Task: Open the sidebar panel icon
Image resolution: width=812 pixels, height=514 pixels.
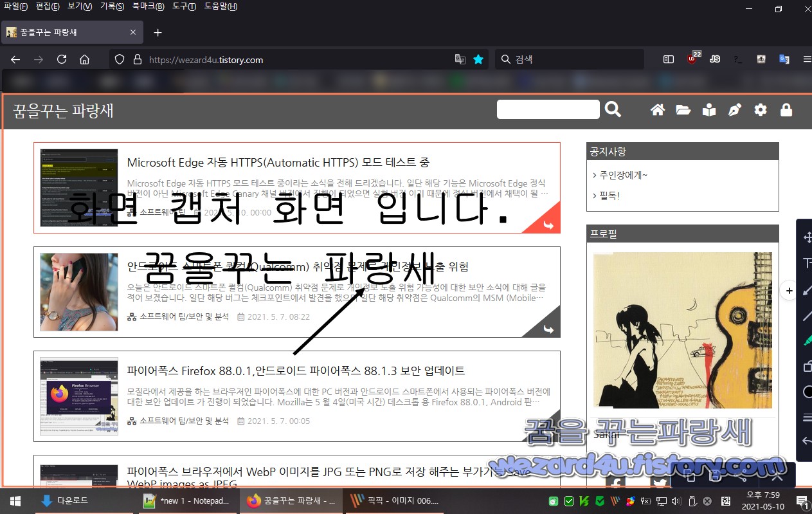Action: (669, 59)
